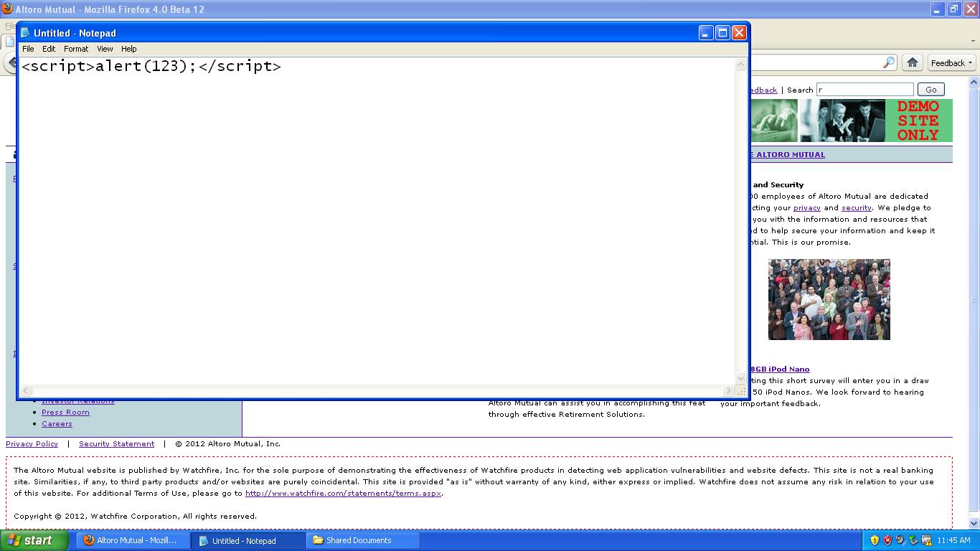Click the red shield alert tray icon
This screenshot has width=980, height=551.
pos(887,540)
